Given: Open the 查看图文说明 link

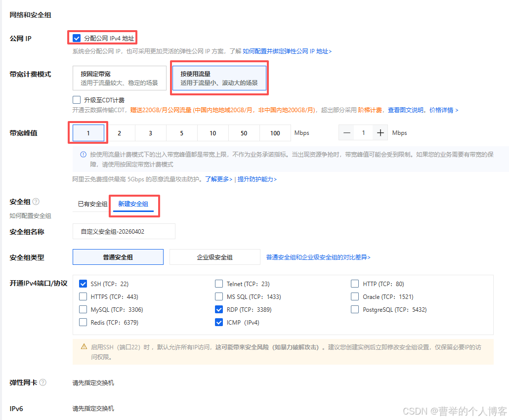Looking at the screenshot, I should click(405, 110).
